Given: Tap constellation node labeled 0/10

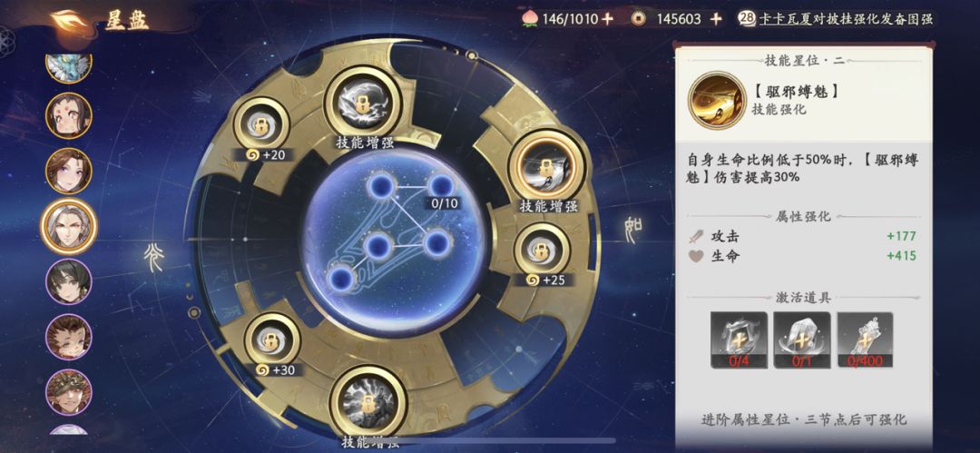Looking at the screenshot, I should pos(441,186).
